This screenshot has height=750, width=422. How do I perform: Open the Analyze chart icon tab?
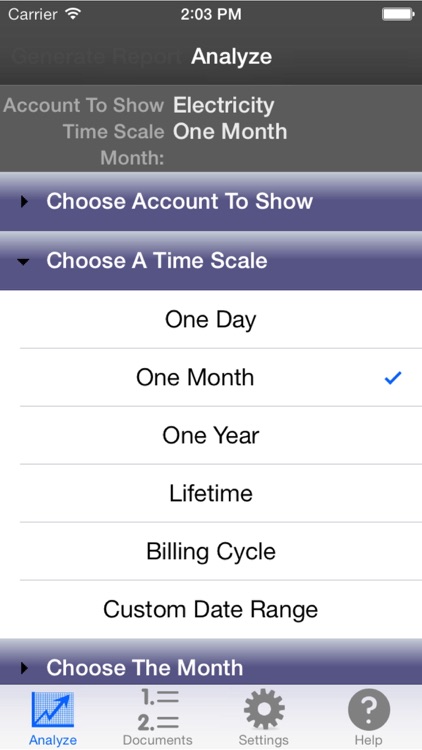pos(53,710)
